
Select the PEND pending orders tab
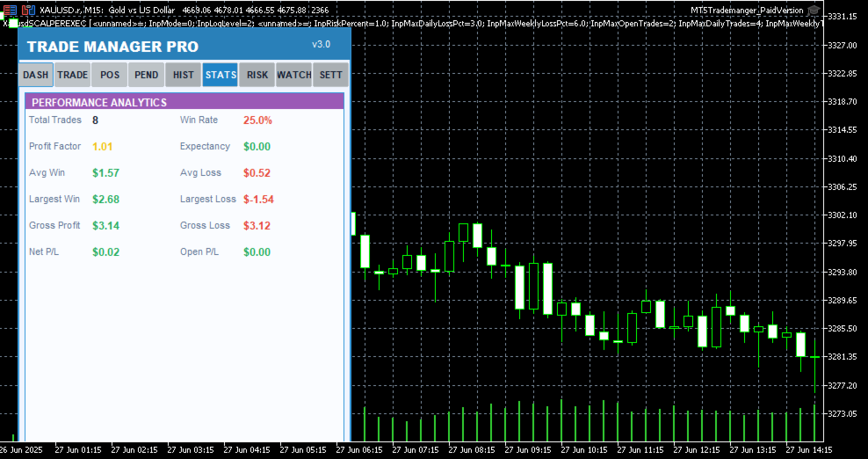(146, 75)
